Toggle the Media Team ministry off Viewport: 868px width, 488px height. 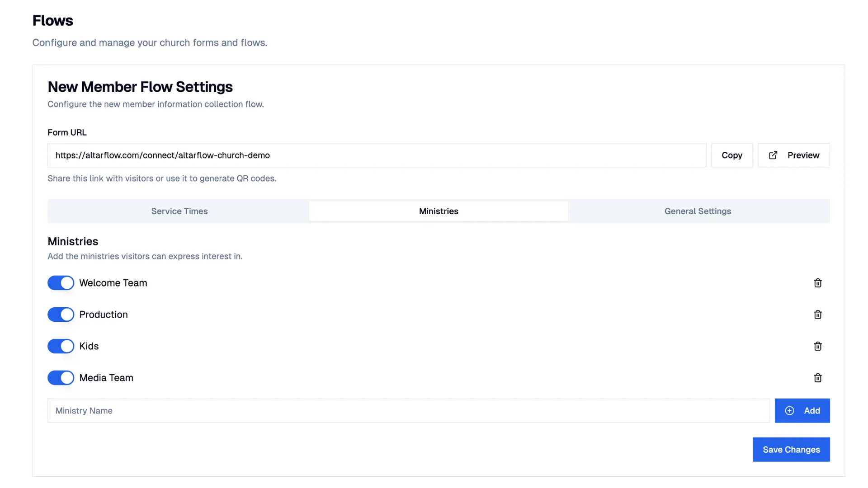coord(61,378)
